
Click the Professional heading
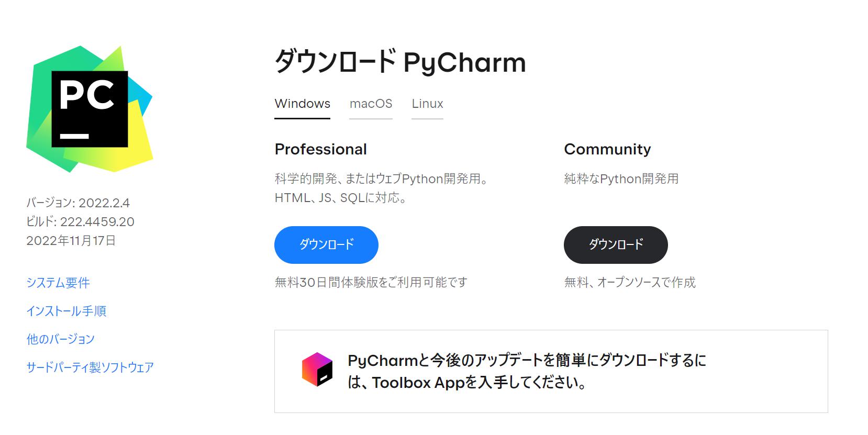point(320,149)
